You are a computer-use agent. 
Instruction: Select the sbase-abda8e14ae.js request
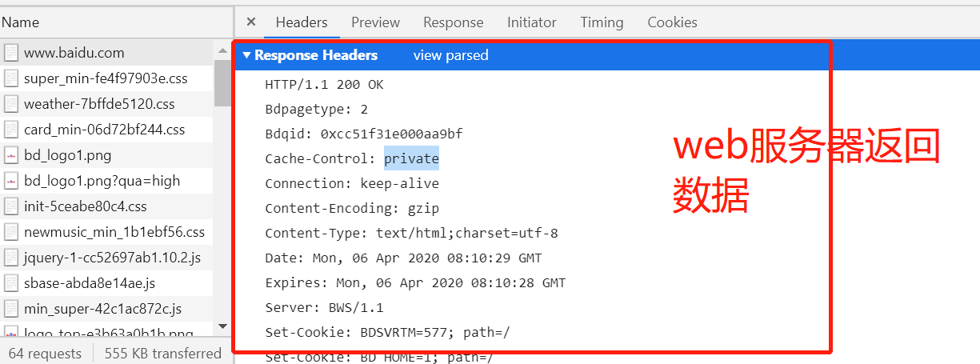[90, 283]
